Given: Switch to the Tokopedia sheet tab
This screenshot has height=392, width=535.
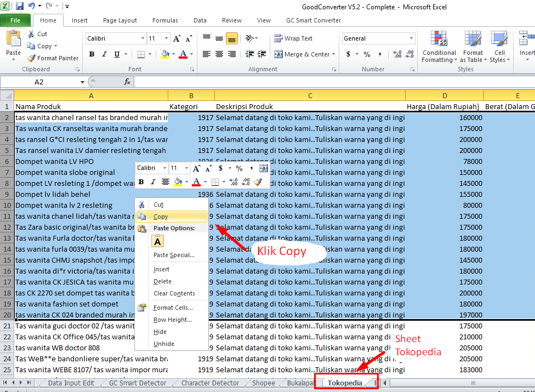Looking at the screenshot, I should click(345, 382).
